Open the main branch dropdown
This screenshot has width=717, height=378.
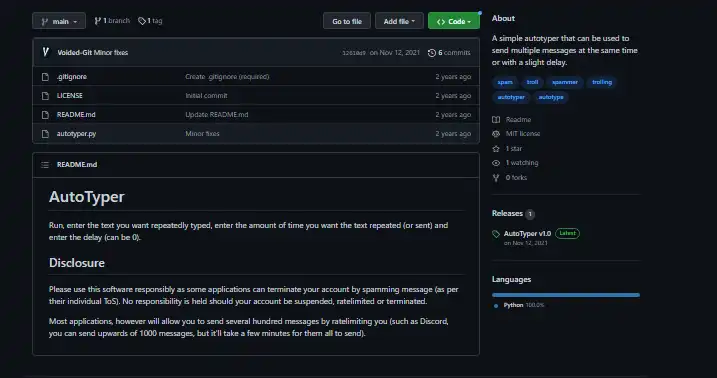(x=59, y=21)
